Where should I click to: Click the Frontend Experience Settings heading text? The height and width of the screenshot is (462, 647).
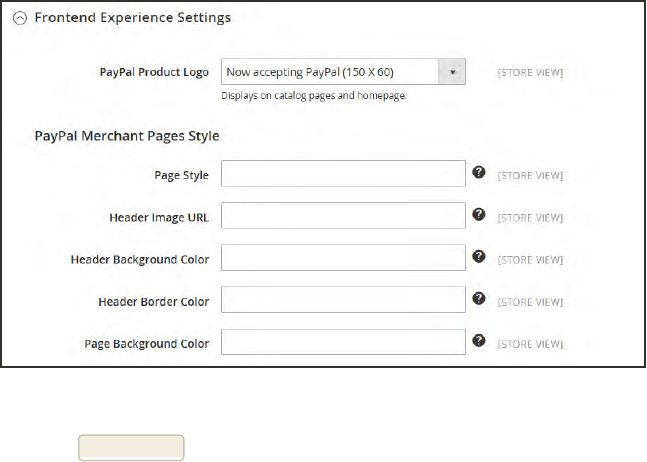point(133,18)
